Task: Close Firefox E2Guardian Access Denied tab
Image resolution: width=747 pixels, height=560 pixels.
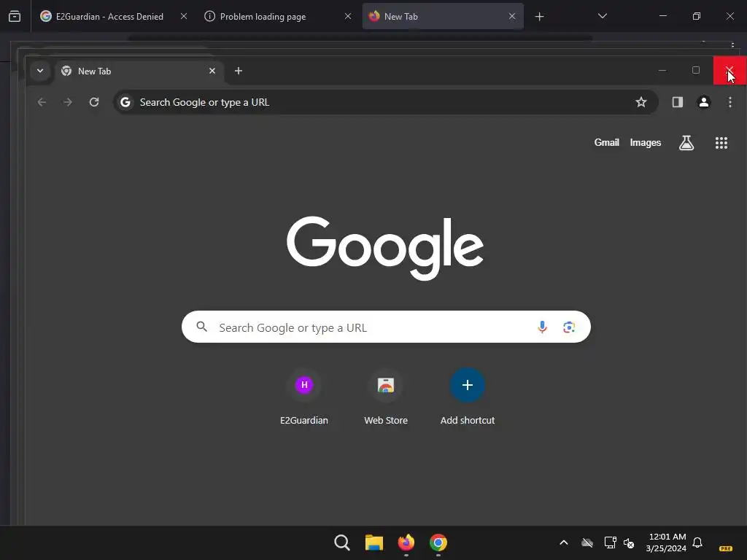Action: coord(184,16)
